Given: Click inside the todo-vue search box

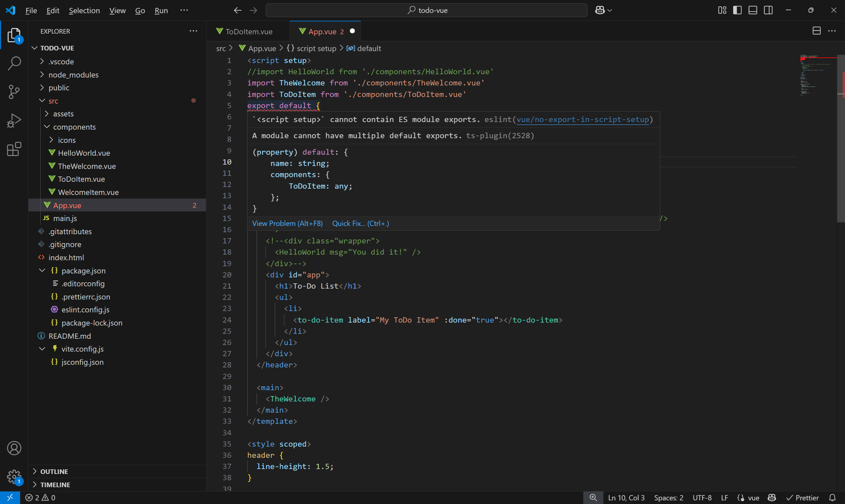Looking at the screenshot, I should coord(426,10).
